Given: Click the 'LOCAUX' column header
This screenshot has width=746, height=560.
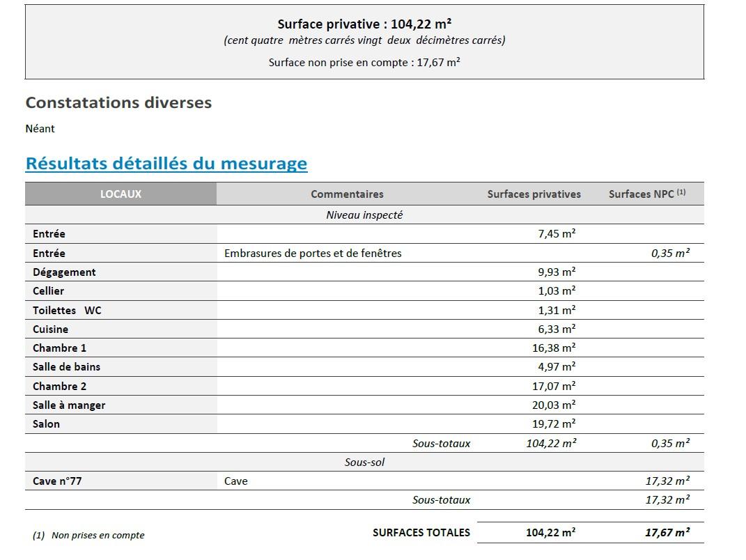Looking at the screenshot, I should coord(121,194).
